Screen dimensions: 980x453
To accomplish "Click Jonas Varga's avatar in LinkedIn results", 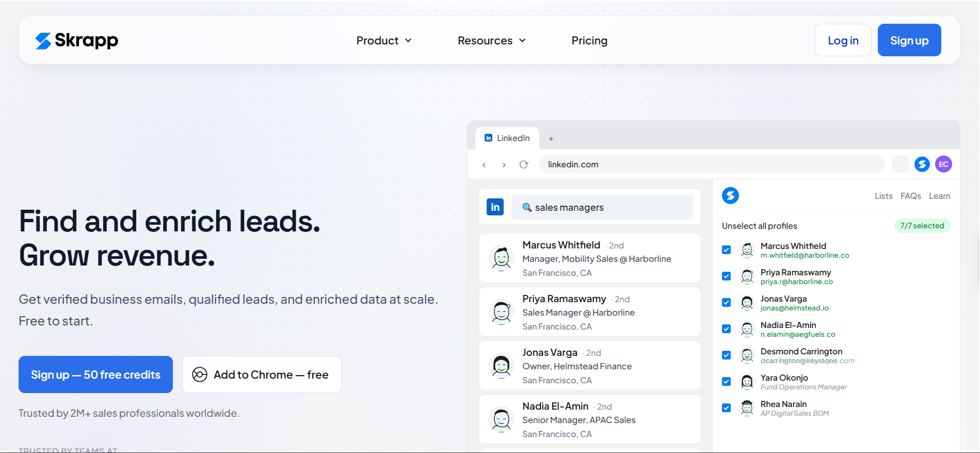I will tap(501, 366).
